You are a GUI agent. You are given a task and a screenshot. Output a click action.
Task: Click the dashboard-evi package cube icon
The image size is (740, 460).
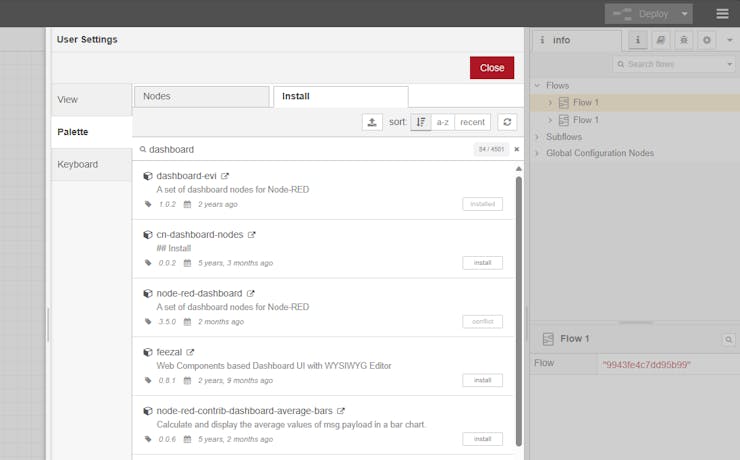pyautogui.click(x=148, y=176)
